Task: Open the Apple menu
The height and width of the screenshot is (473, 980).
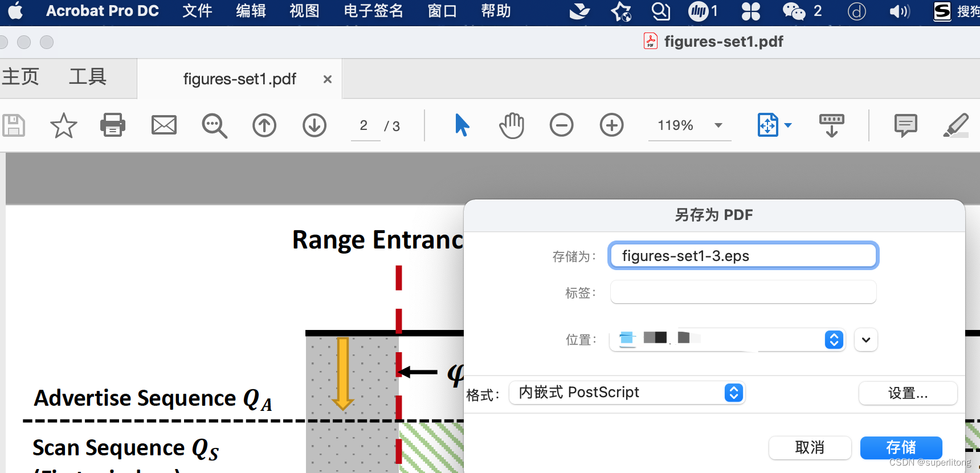Action: tap(15, 11)
